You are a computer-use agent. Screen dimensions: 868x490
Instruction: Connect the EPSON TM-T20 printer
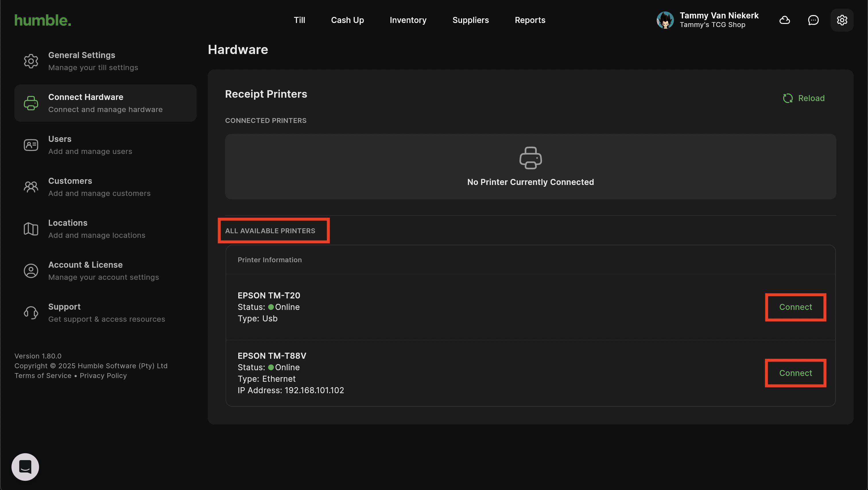tap(795, 307)
